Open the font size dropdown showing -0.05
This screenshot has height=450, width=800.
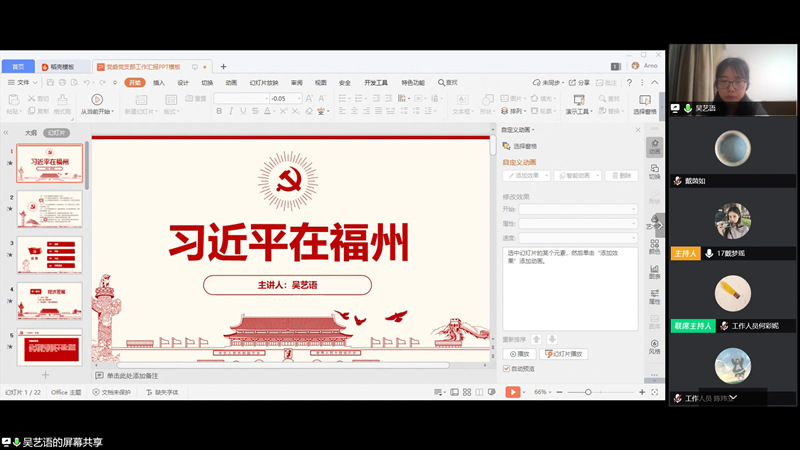[x=284, y=98]
